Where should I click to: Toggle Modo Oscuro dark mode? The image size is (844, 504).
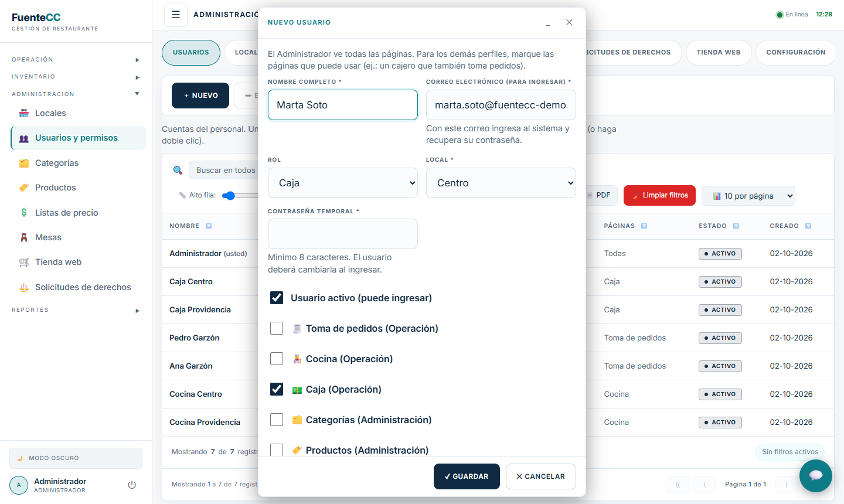pos(76,458)
